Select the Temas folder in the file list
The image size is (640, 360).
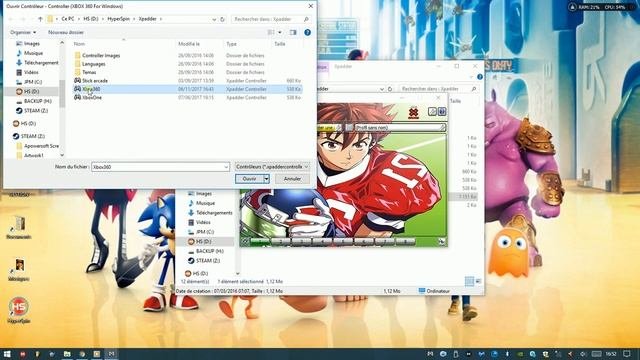pyautogui.click(x=89, y=72)
